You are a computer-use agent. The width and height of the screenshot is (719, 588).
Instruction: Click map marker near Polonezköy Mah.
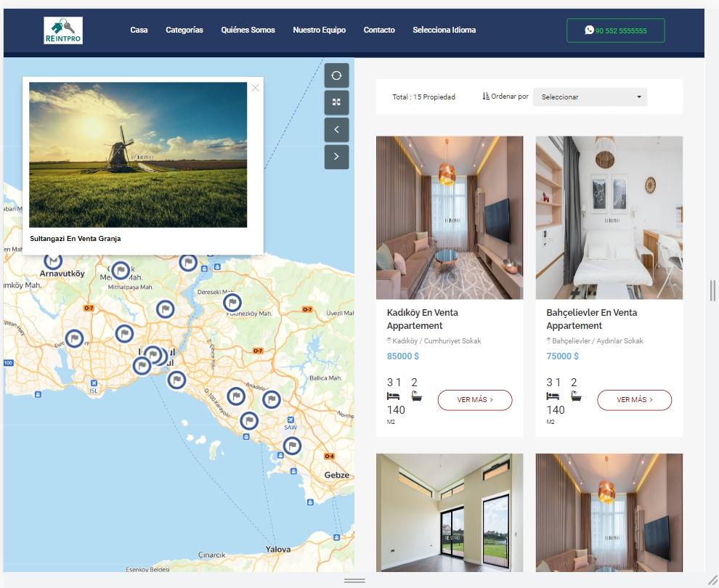pos(232,303)
